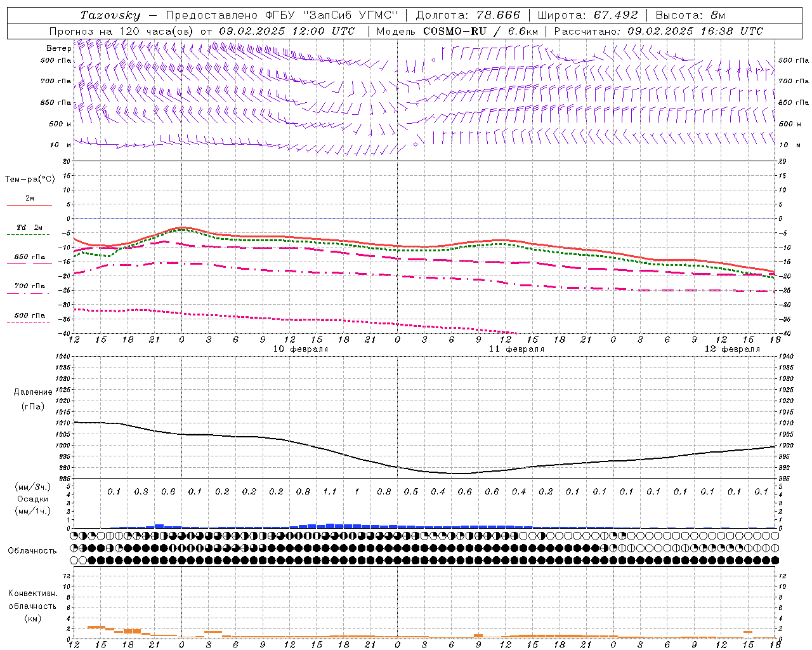Click the Tazovsky station title
Viewport: 812px width, 650px height.
110,15
